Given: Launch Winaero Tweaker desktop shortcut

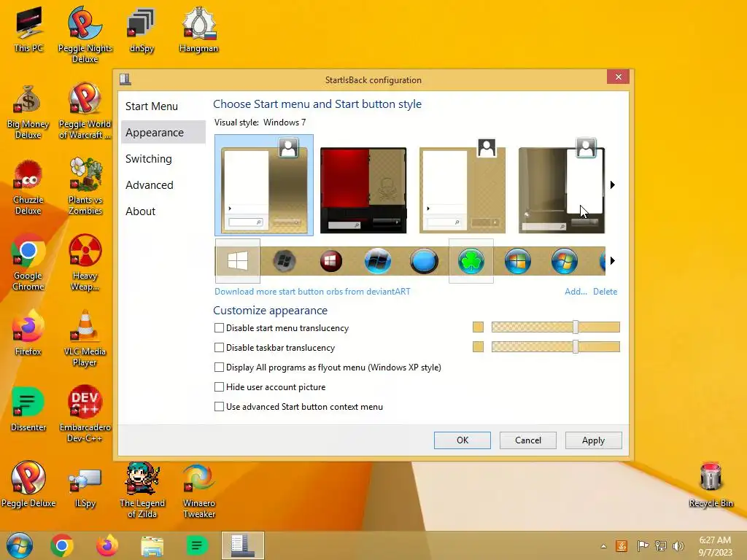Looking at the screenshot, I should pyautogui.click(x=198, y=491).
